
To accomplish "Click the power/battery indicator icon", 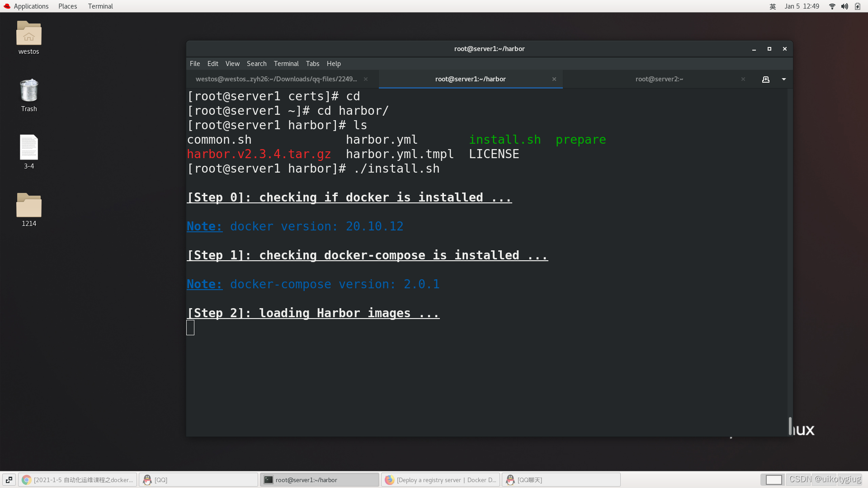I will 857,6.
